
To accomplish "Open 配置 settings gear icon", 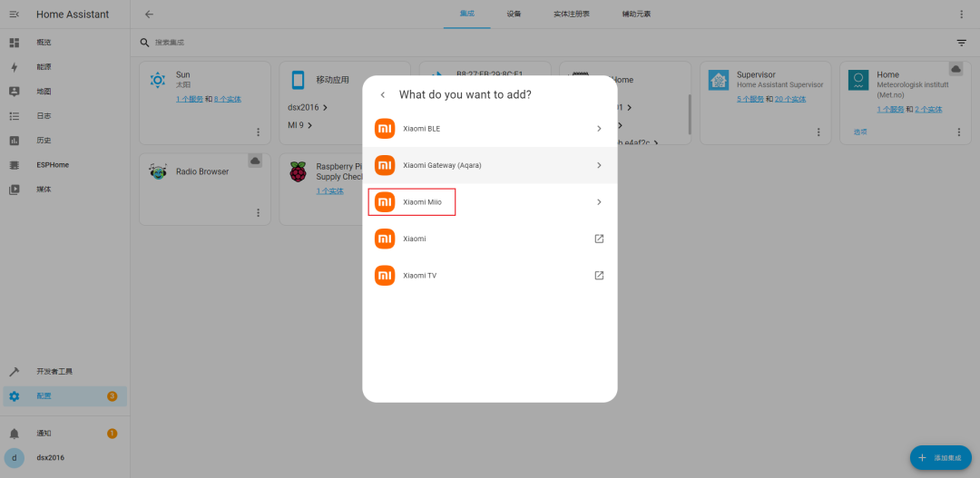I will (15, 396).
